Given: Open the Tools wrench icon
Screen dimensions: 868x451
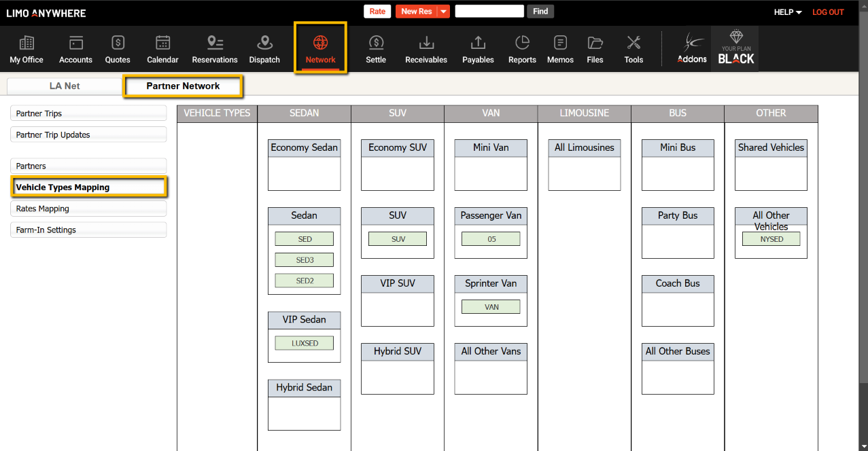Looking at the screenshot, I should point(633,43).
